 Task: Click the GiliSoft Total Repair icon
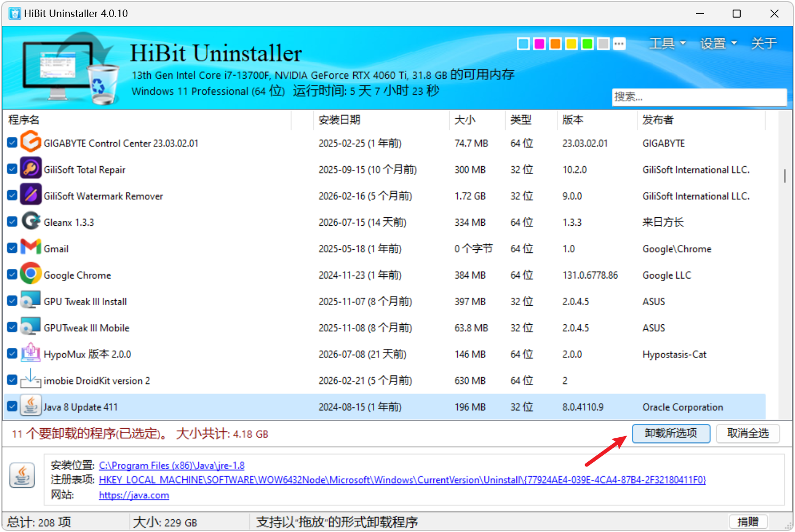pos(31,169)
